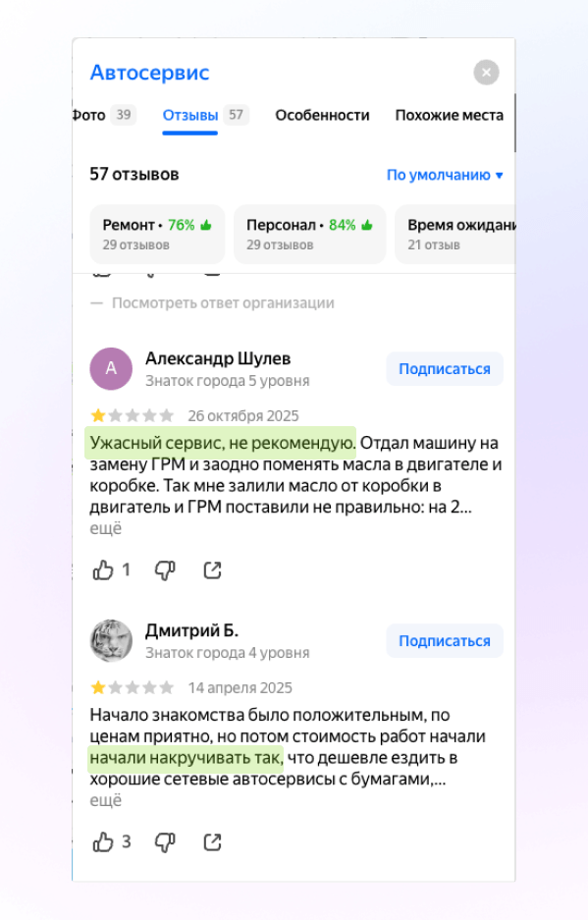The height and width of the screenshot is (920, 588).
Task: Close the Автосервис panel with the X
Action: pos(487,73)
